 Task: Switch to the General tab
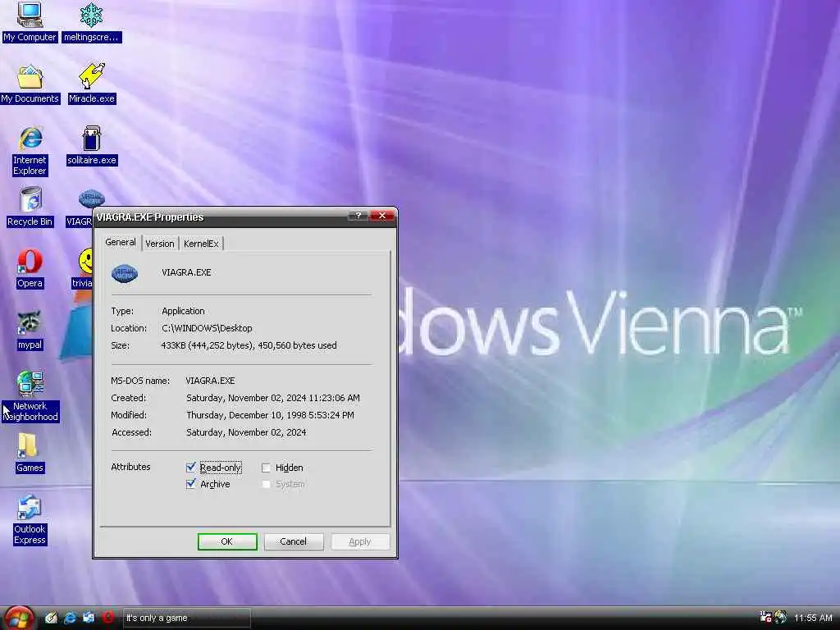pyautogui.click(x=121, y=242)
